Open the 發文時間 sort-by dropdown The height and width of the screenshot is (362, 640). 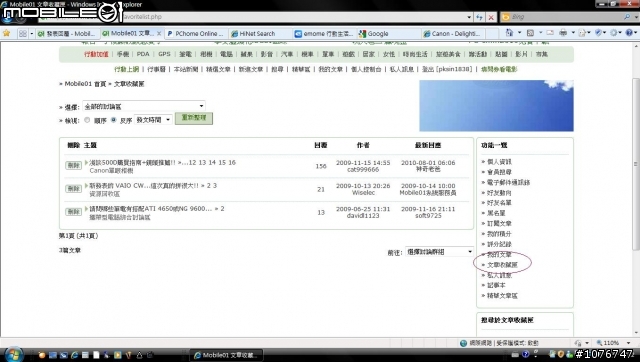point(153,120)
